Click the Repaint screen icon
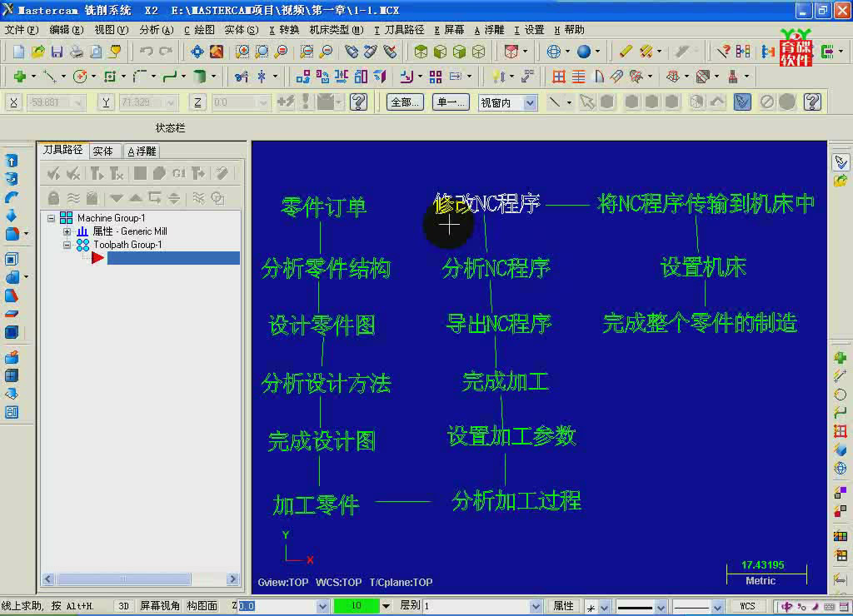Viewport: 853px width, 616px height. [x=217, y=52]
